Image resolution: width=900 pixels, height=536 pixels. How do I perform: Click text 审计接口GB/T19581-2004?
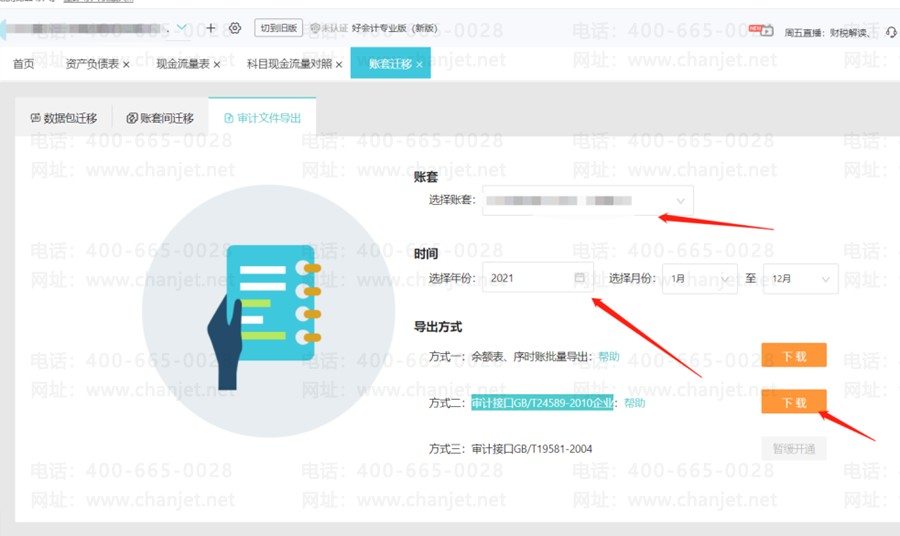[x=532, y=449]
